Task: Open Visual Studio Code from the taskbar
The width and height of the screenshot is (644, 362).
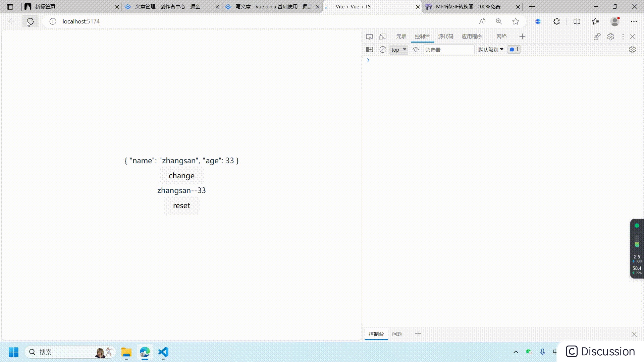Action: pos(163,352)
